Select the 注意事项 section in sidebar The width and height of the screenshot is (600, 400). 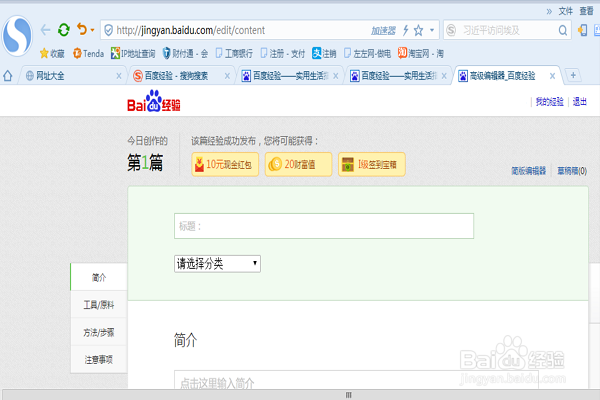[x=99, y=359]
